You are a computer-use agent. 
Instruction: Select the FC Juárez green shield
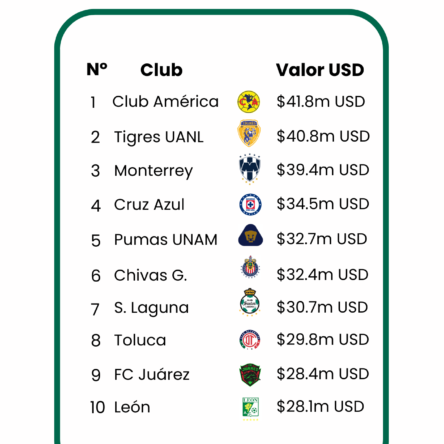(250, 375)
